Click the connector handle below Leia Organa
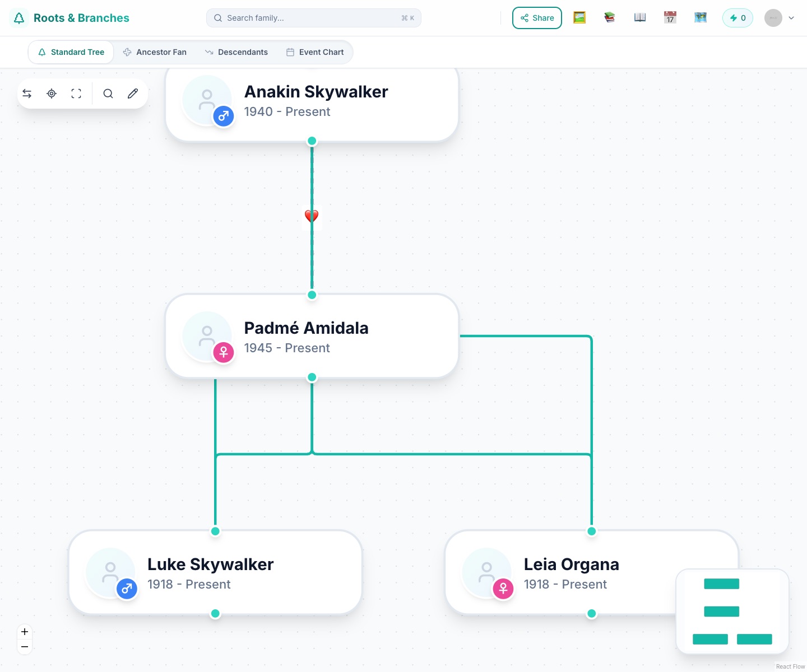This screenshot has width=807, height=672. pyautogui.click(x=592, y=614)
